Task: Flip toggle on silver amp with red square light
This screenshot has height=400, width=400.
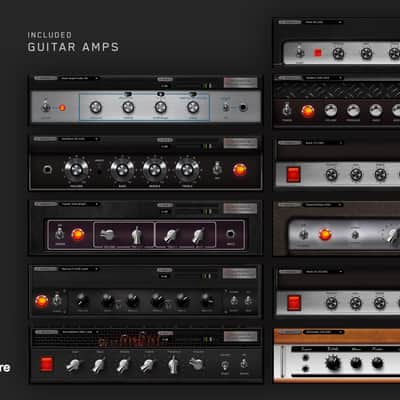Action: 300,52
